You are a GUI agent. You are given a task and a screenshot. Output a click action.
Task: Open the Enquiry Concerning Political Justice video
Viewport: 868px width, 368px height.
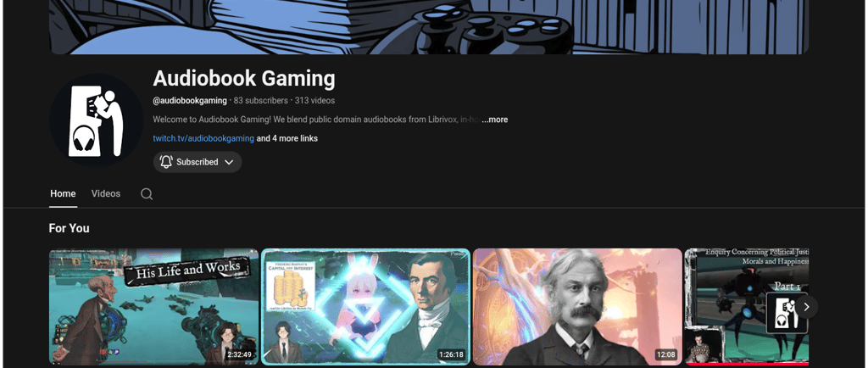pos(747,307)
